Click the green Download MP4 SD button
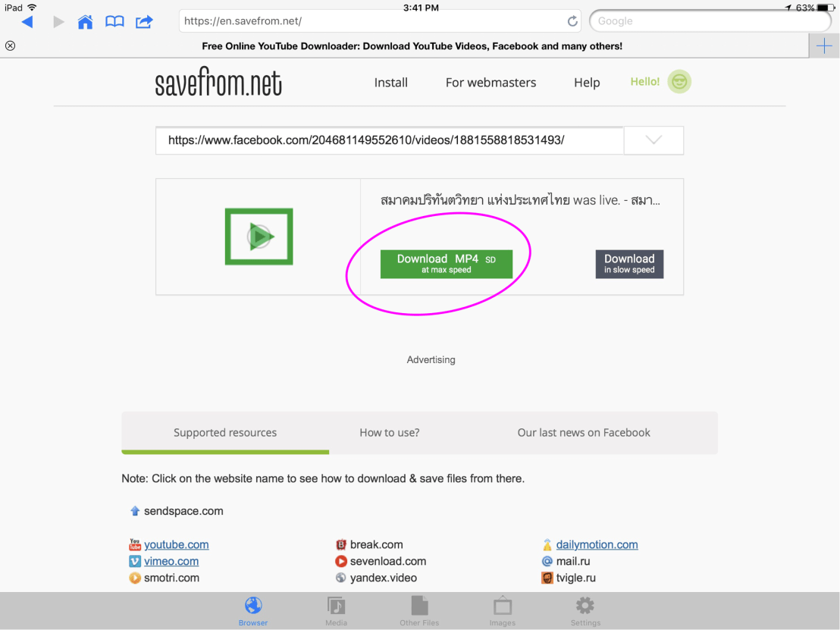The width and height of the screenshot is (840, 630). tap(446, 264)
